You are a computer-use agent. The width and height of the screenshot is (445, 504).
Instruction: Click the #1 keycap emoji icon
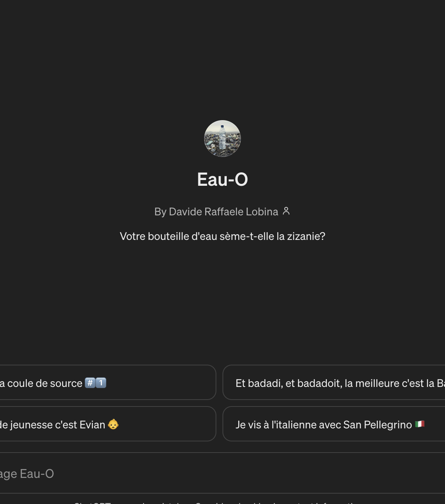click(96, 383)
